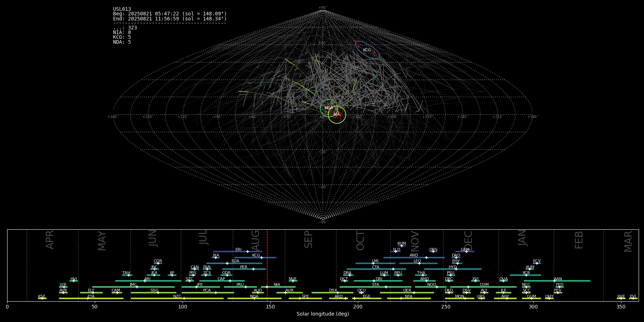This screenshot has height=322, width=644.
Task: Click the DRA shower label in timeline
Action: point(347,273)
